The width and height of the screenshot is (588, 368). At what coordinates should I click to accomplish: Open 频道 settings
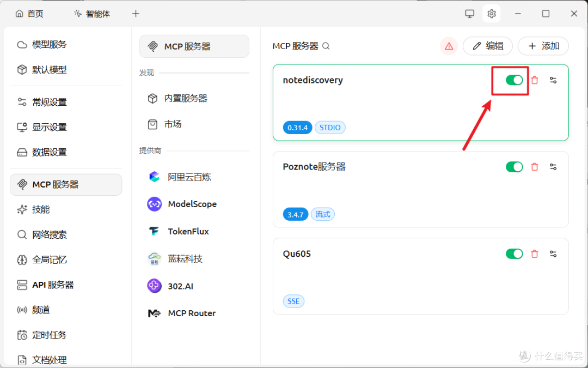pos(66,310)
